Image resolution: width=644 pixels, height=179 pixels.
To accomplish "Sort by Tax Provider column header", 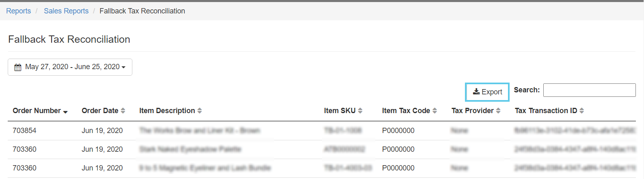I will (x=472, y=111).
